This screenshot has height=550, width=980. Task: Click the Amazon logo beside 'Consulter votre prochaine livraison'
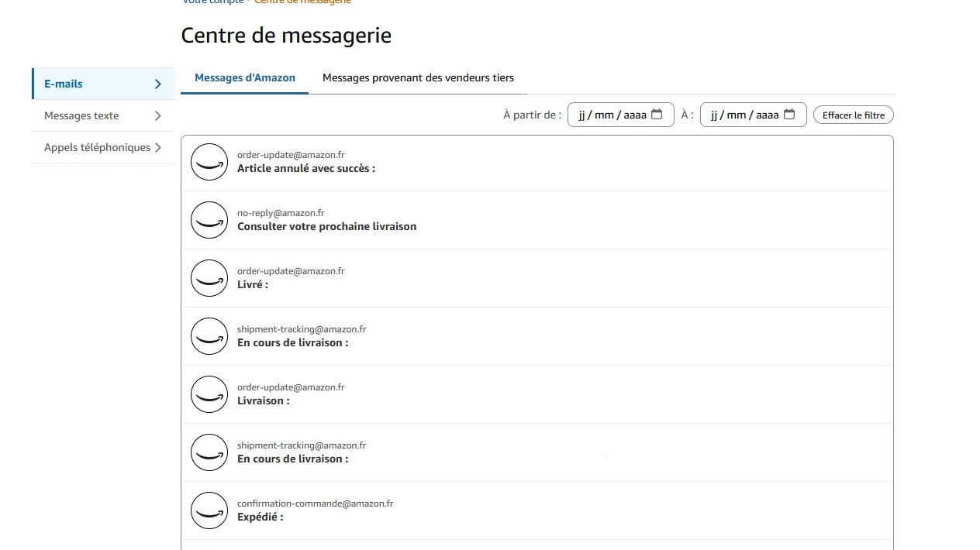(209, 220)
